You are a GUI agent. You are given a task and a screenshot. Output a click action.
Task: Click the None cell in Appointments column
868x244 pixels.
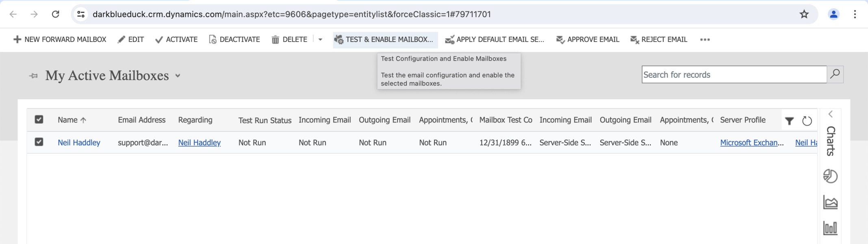[669, 143]
